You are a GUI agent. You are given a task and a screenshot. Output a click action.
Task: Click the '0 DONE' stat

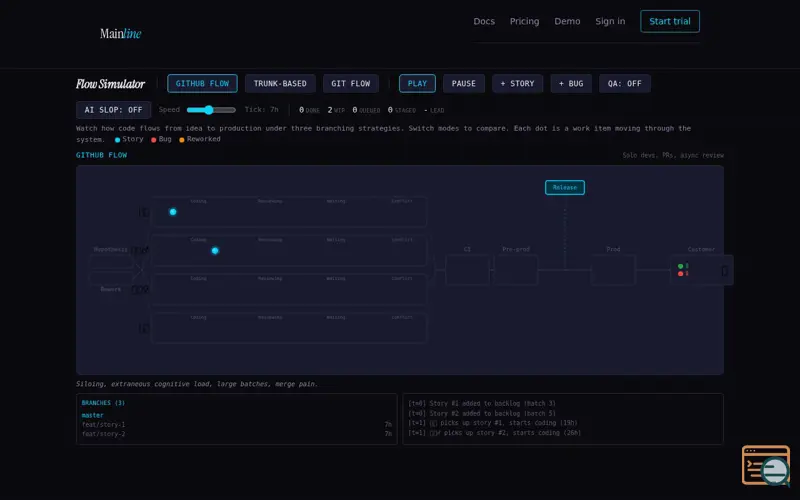(x=309, y=110)
